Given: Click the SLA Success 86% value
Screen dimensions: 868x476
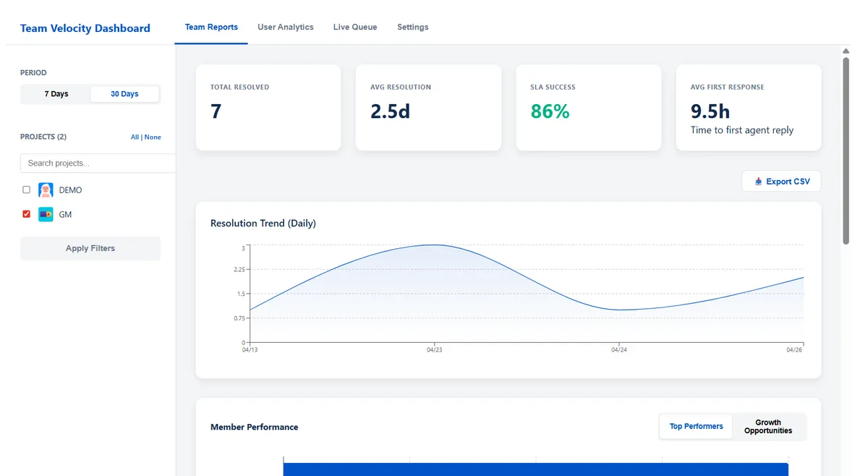Looking at the screenshot, I should click(x=550, y=111).
